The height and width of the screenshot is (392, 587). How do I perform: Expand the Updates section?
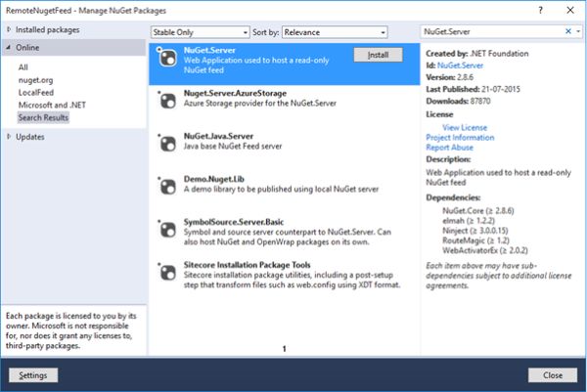click(x=9, y=137)
